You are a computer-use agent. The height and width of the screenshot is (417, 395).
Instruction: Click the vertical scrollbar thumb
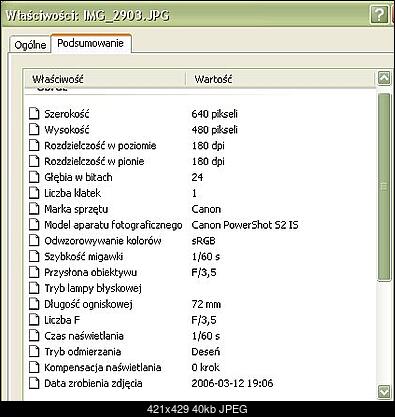pyautogui.click(x=384, y=187)
